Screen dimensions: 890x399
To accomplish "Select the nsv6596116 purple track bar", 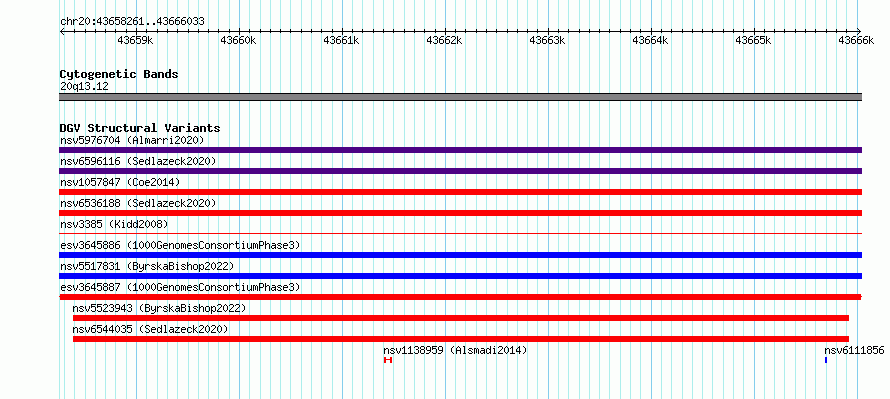I will (460, 171).
